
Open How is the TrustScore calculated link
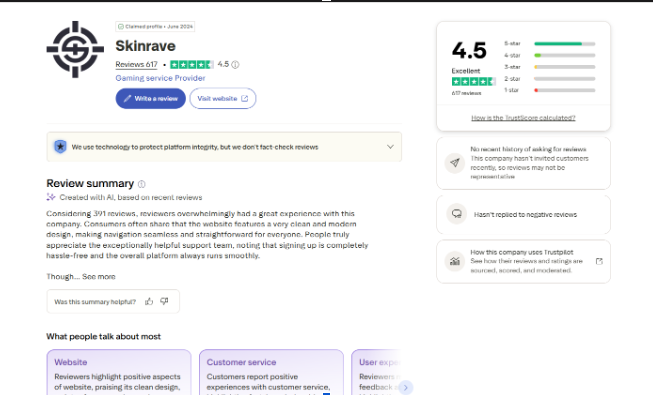click(x=523, y=118)
